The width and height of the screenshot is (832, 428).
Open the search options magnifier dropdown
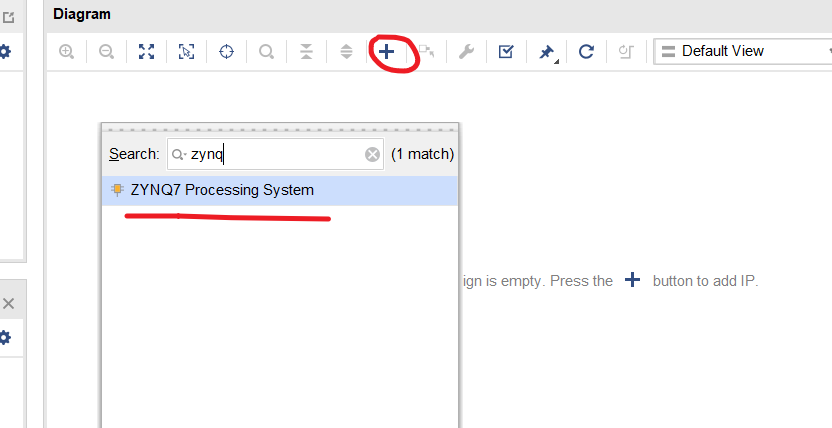[178, 154]
